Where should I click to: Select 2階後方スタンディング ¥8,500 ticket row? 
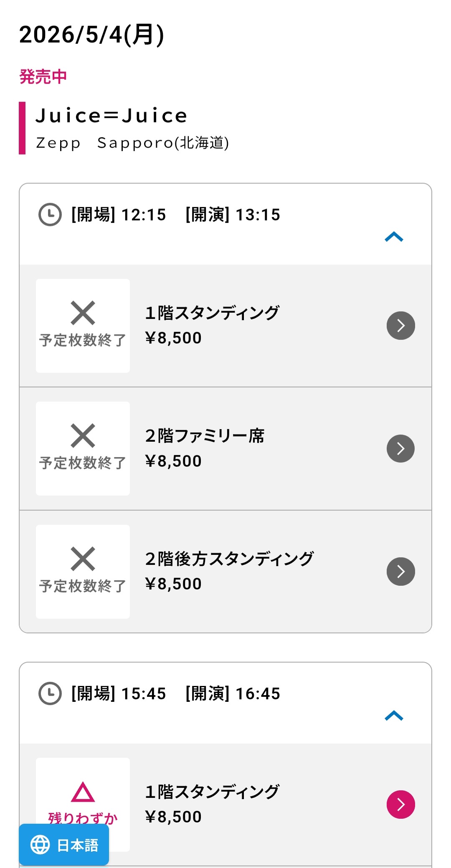click(251, 572)
